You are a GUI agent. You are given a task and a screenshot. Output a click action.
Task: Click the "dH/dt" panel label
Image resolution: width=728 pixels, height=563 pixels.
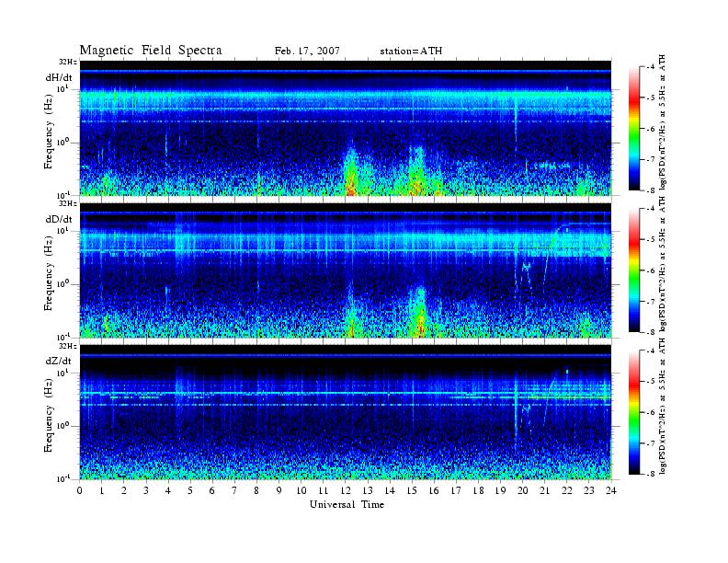click(59, 77)
